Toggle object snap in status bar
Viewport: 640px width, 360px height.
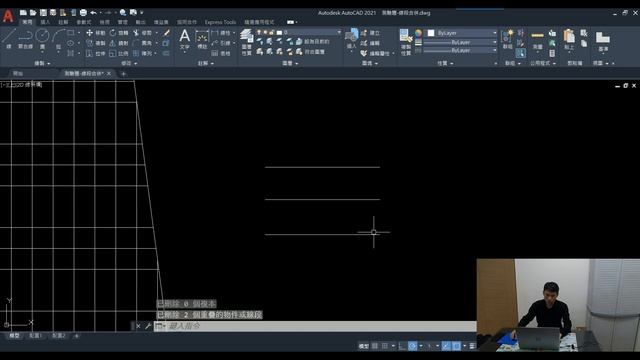click(x=456, y=346)
